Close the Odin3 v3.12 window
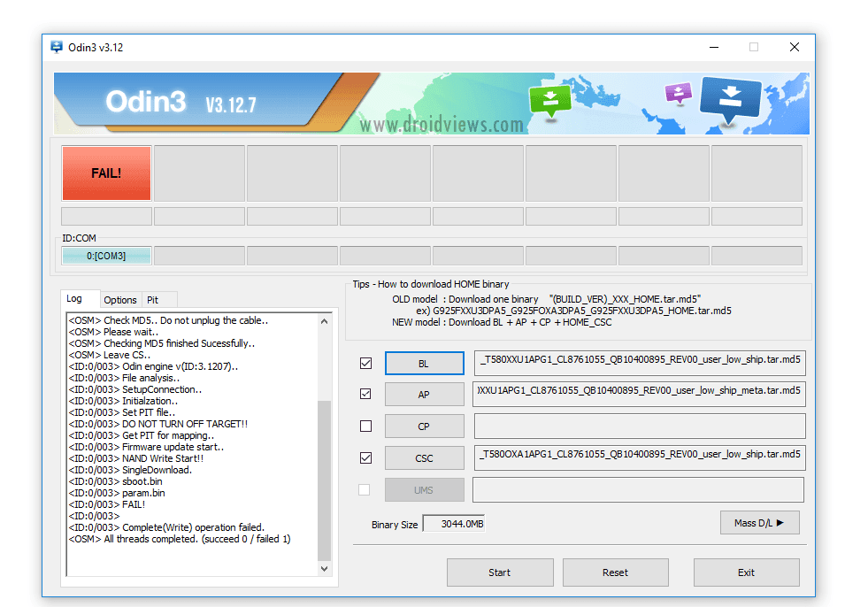The width and height of the screenshot is (868, 607). tap(795, 47)
